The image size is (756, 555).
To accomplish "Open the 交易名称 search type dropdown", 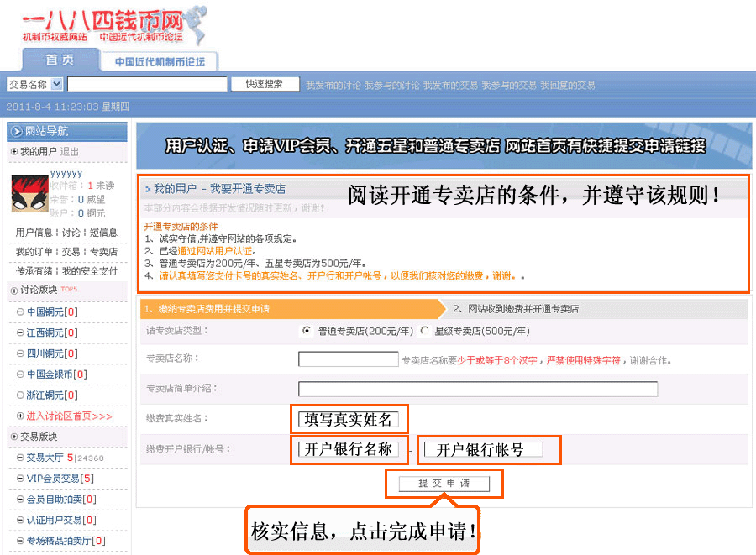I will coord(57,84).
